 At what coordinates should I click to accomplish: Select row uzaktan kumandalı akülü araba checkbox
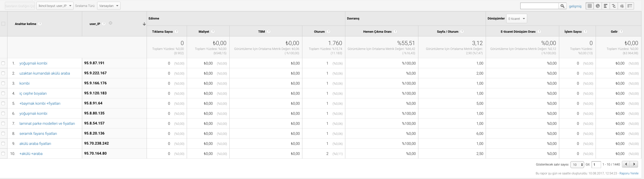pyautogui.click(x=3, y=73)
